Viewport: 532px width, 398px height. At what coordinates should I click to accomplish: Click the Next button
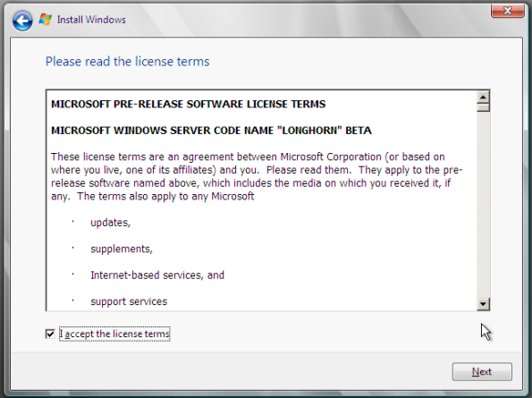pyautogui.click(x=482, y=371)
